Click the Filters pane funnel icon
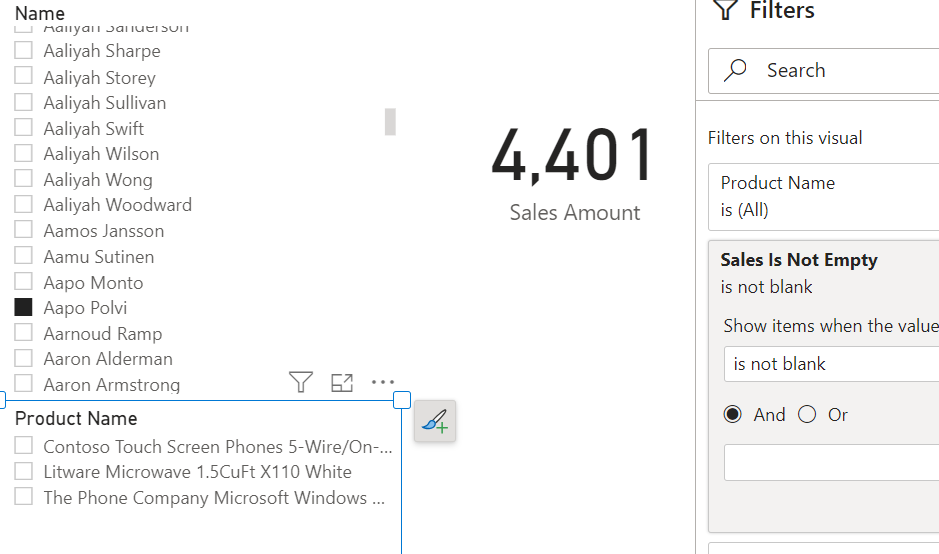 click(x=724, y=10)
